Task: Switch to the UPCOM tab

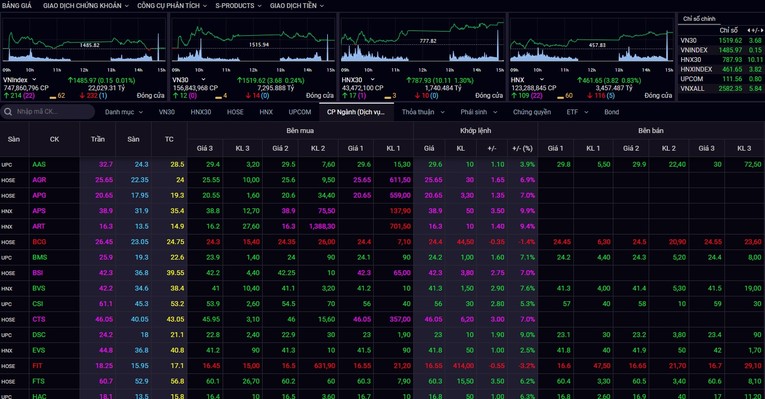Action: point(300,112)
